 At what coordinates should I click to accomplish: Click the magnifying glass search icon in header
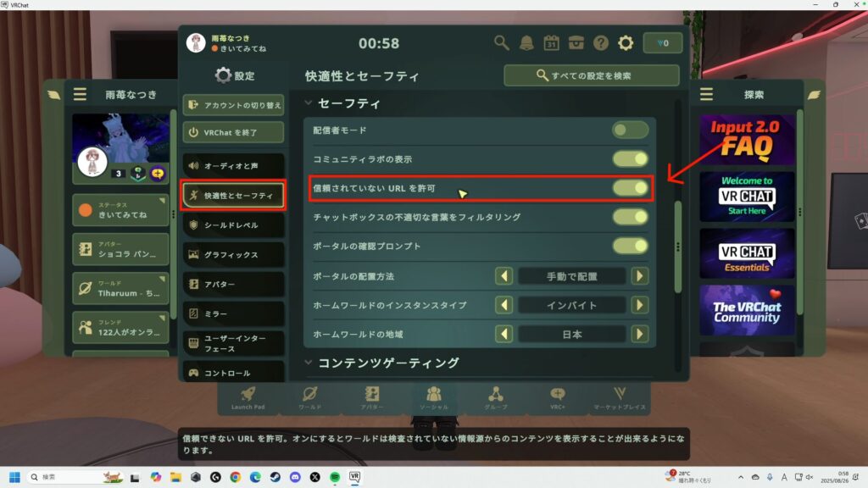pos(502,42)
